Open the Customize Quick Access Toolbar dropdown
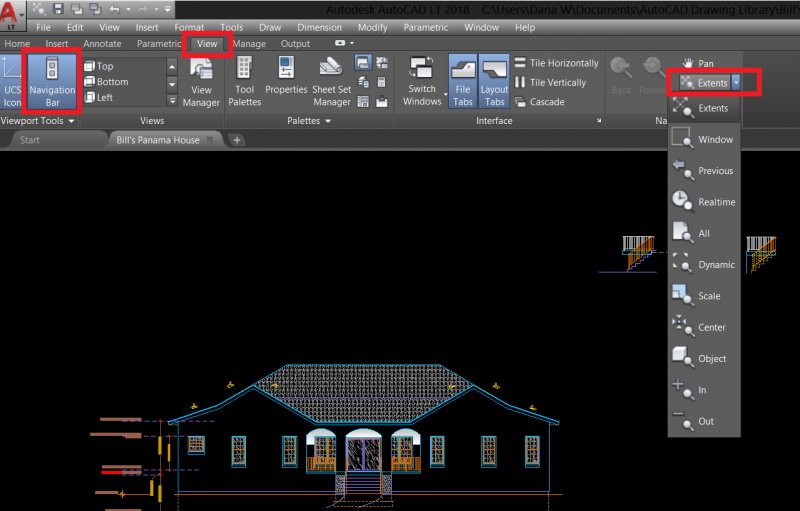800x511 pixels. [167, 9]
